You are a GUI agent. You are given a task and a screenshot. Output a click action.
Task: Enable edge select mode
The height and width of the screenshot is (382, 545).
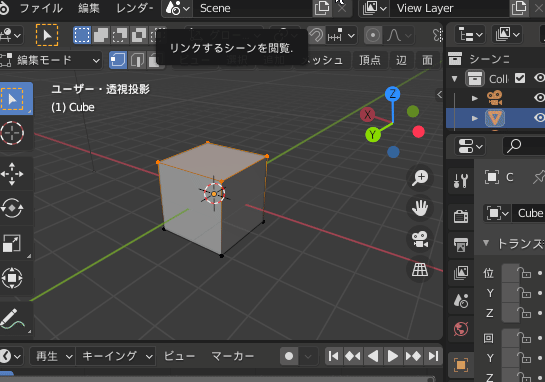[x=137, y=60]
